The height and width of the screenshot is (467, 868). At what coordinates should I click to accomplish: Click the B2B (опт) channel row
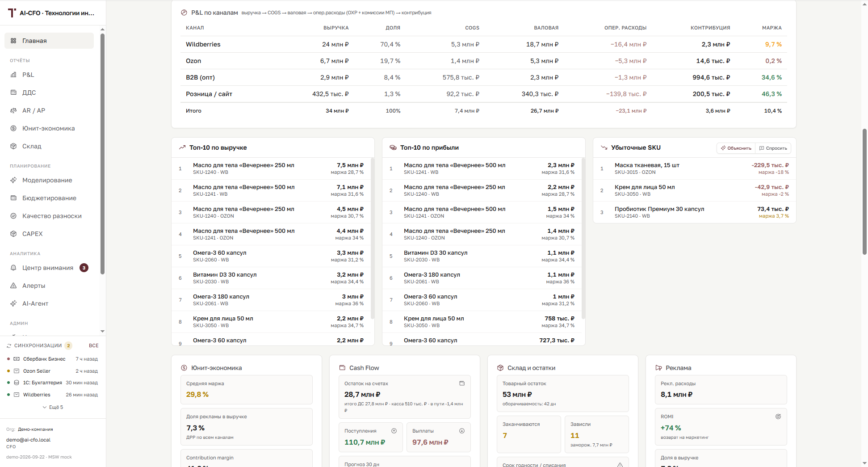[484, 77]
